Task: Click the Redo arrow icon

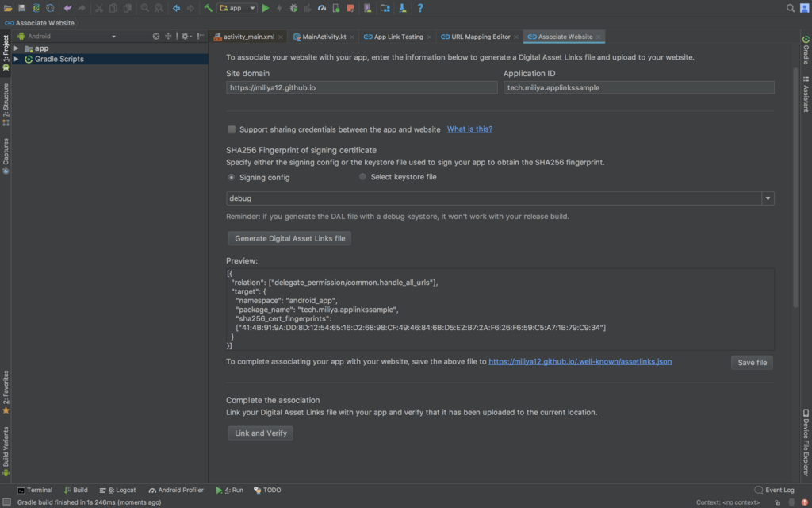Action: pos(82,8)
